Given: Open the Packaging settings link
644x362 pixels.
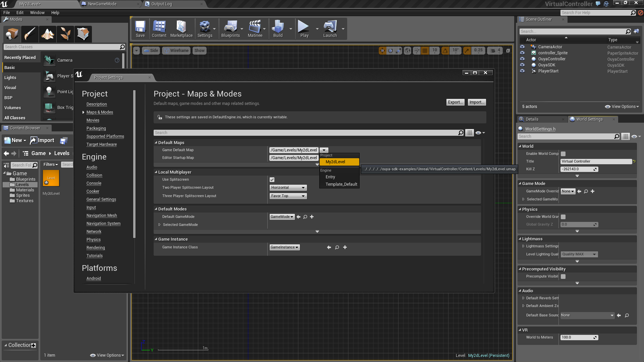Looking at the screenshot, I should 96,128.
